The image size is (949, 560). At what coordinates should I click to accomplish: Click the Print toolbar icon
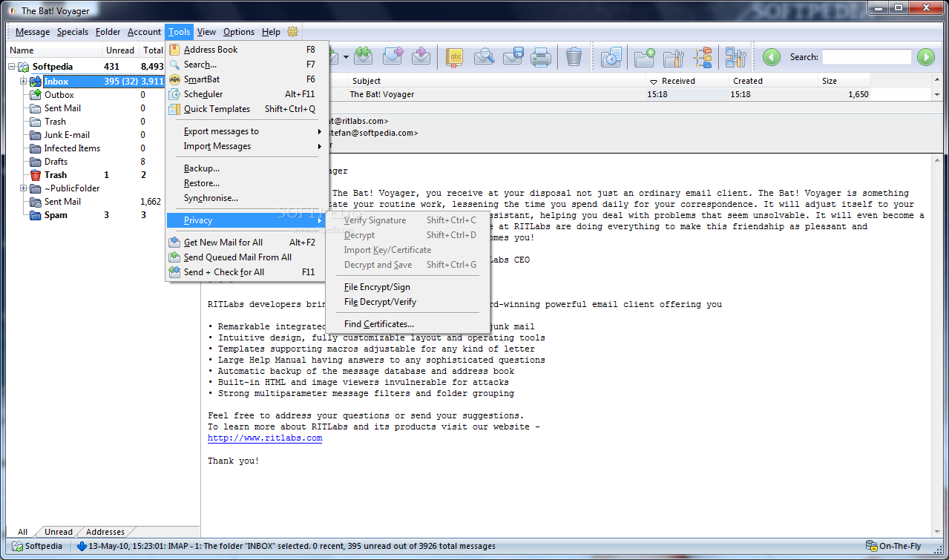tap(541, 56)
